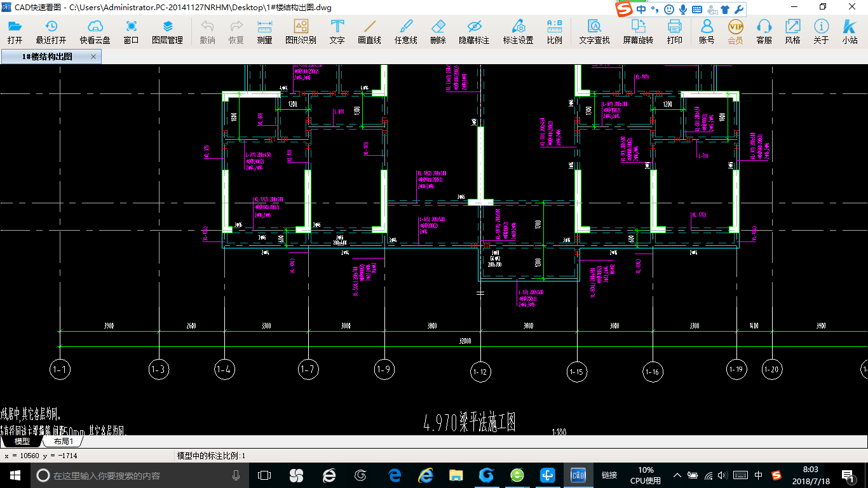
Task: Click the 文字查找 text search tool
Action: [594, 31]
